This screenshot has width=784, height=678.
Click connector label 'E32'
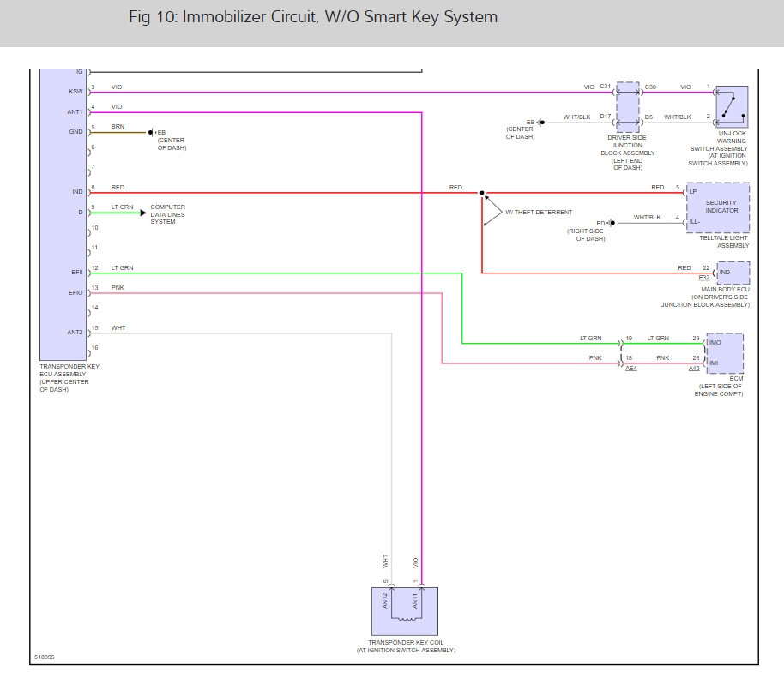(x=704, y=278)
